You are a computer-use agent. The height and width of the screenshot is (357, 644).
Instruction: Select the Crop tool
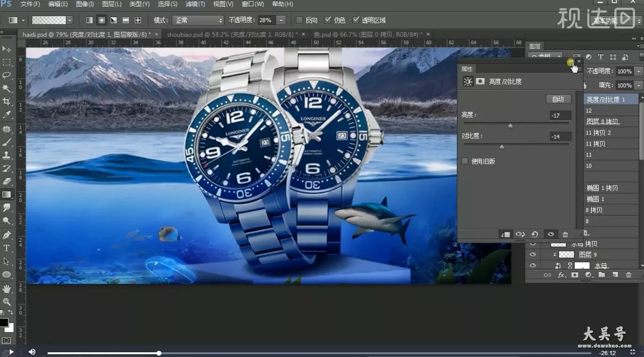tap(7, 101)
